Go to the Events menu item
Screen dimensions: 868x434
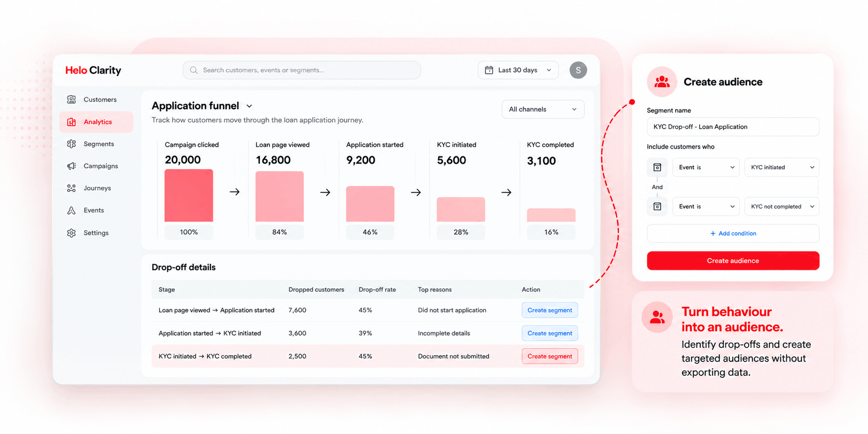click(x=96, y=210)
